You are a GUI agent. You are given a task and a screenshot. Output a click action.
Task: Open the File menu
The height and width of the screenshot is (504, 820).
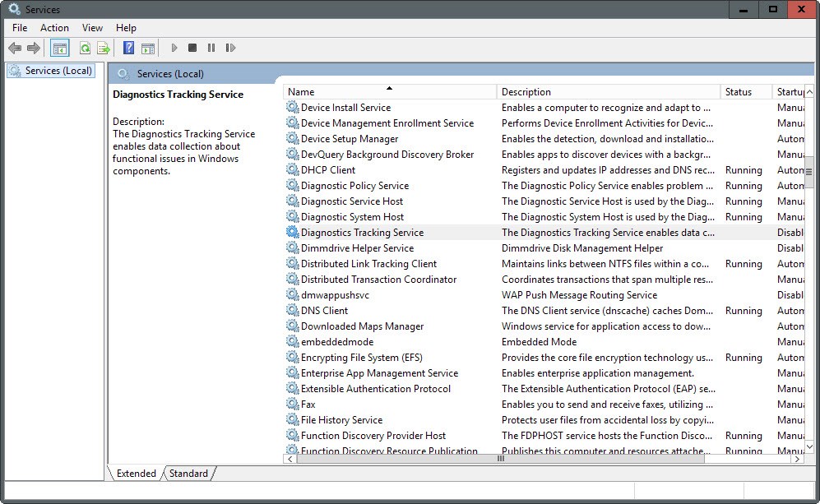20,28
